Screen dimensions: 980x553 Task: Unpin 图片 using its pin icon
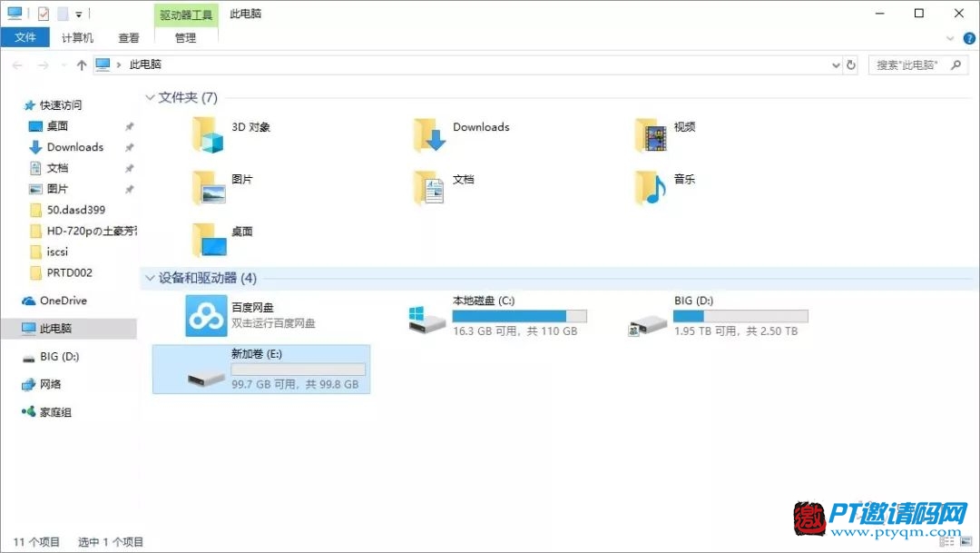point(130,189)
